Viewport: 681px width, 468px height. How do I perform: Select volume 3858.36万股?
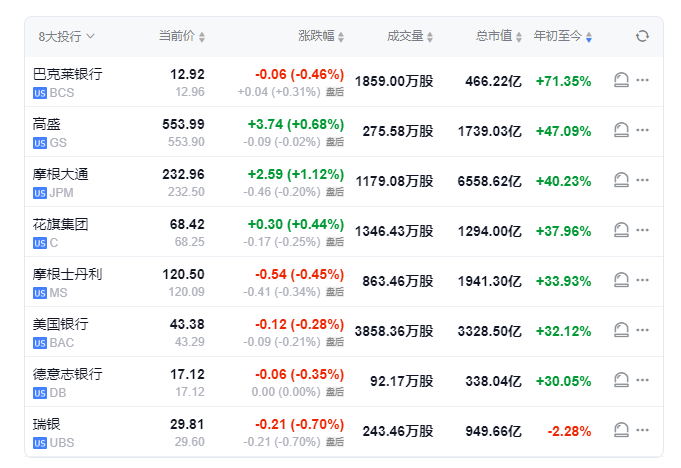coord(394,331)
